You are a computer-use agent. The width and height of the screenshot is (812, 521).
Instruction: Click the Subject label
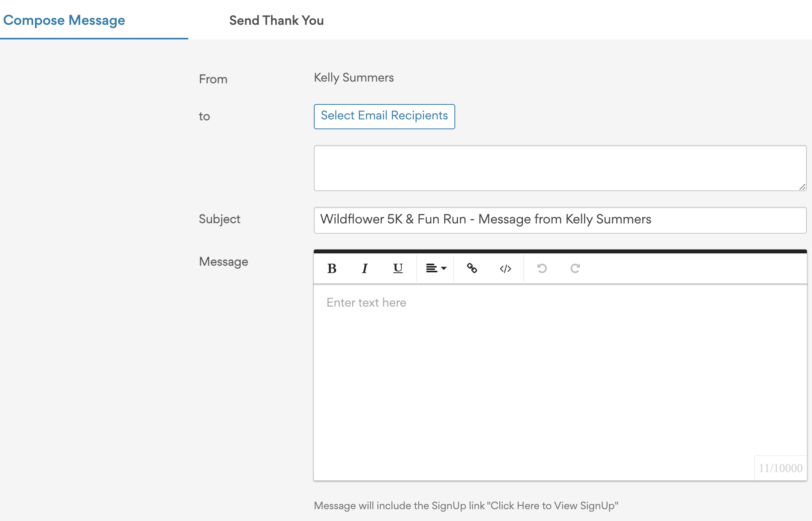click(219, 219)
